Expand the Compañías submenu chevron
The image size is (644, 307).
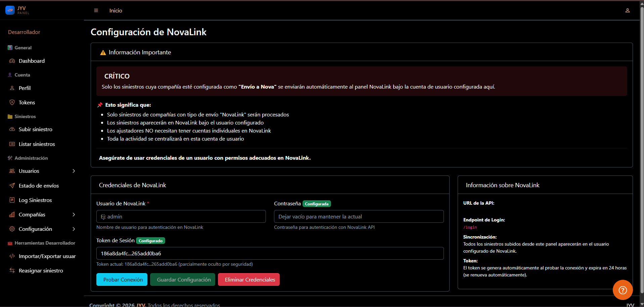coord(74,214)
